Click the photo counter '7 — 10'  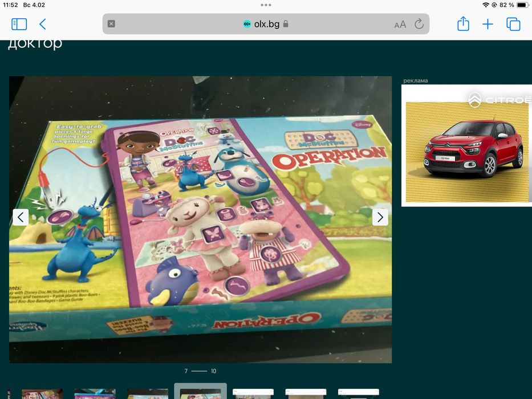[x=200, y=371]
